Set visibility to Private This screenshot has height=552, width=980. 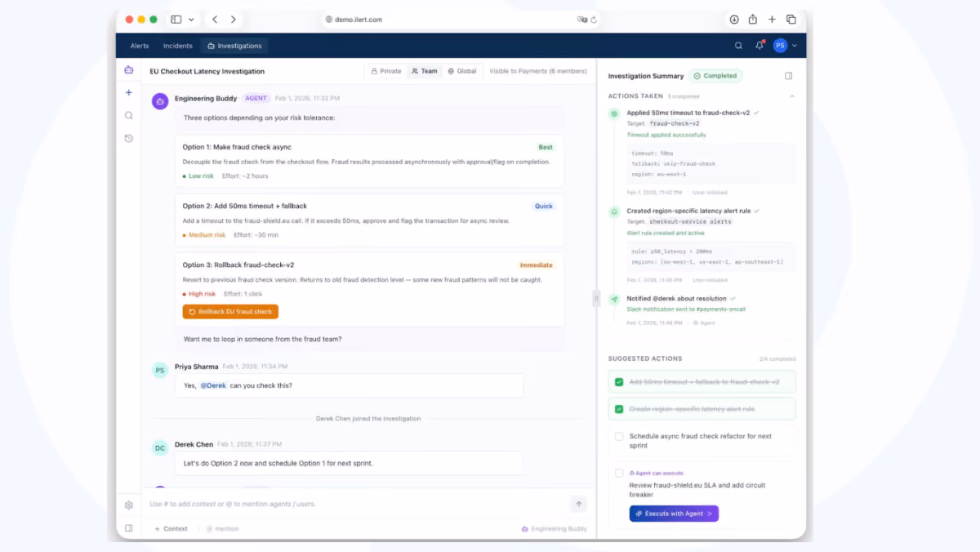click(x=386, y=71)
